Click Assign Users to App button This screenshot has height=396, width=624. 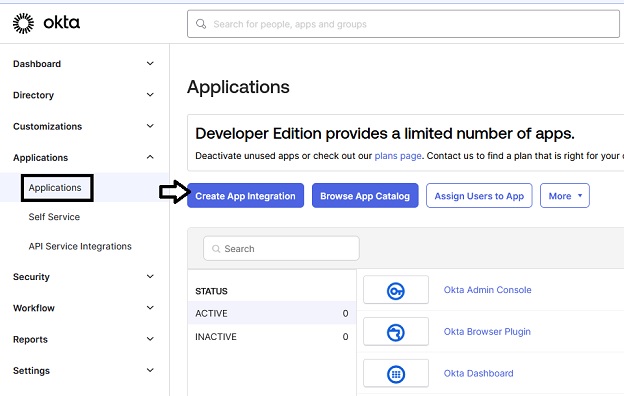click(x=479, y=195)
